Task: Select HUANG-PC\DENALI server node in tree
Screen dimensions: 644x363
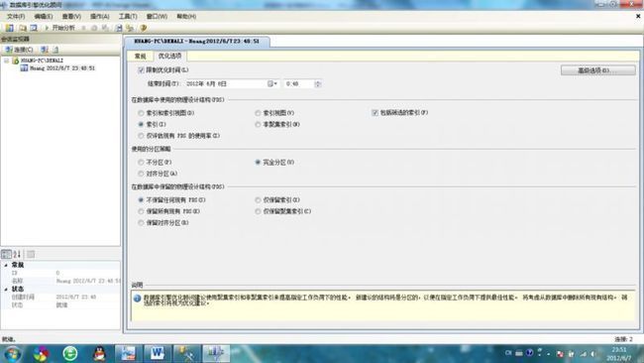Action: pyautogui.click(x=42, y=60)
